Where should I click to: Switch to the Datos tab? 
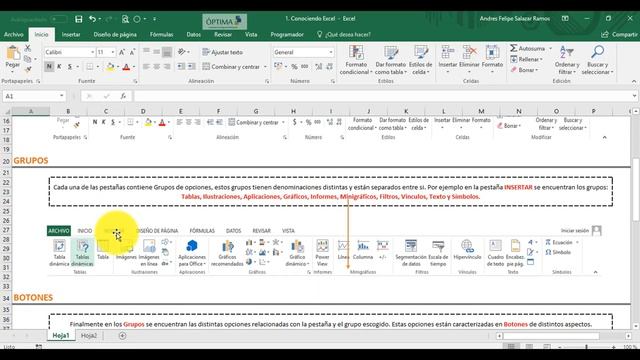coord(193,35)
